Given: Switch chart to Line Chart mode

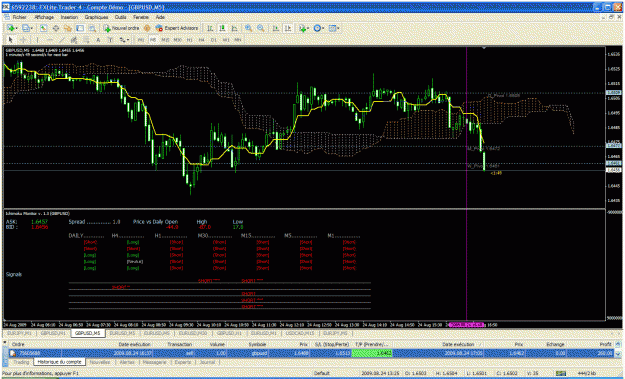Looking at the screenshot, I should [x=234, y=28].
